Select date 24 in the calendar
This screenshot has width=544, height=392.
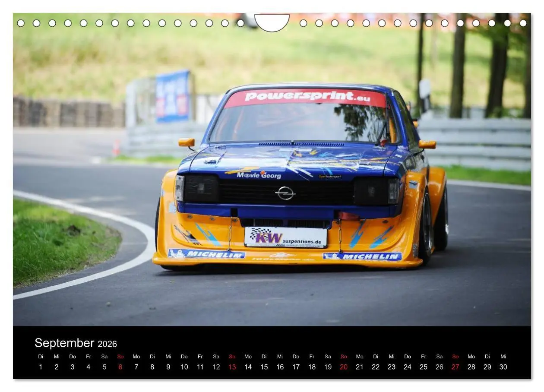(408, 367)
